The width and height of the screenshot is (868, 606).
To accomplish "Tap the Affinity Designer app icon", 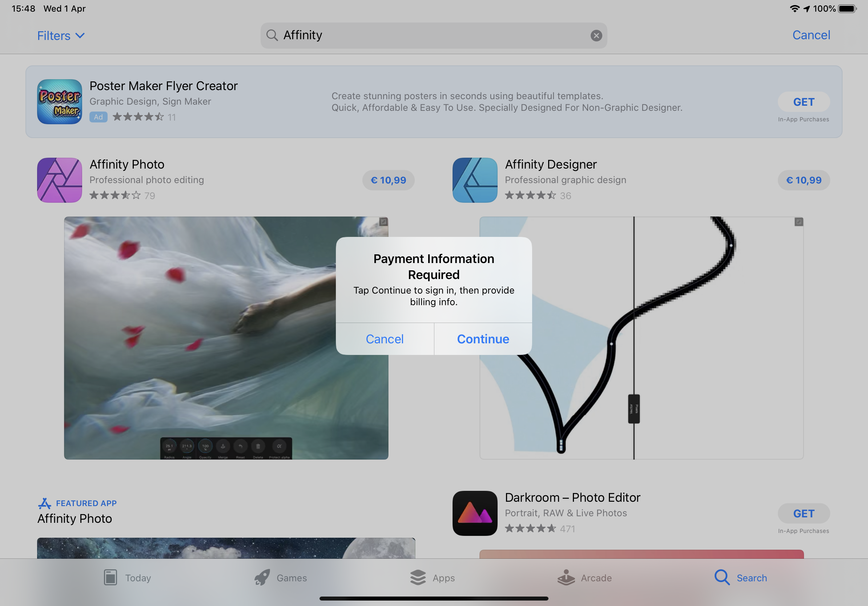I will click(475, 180).
